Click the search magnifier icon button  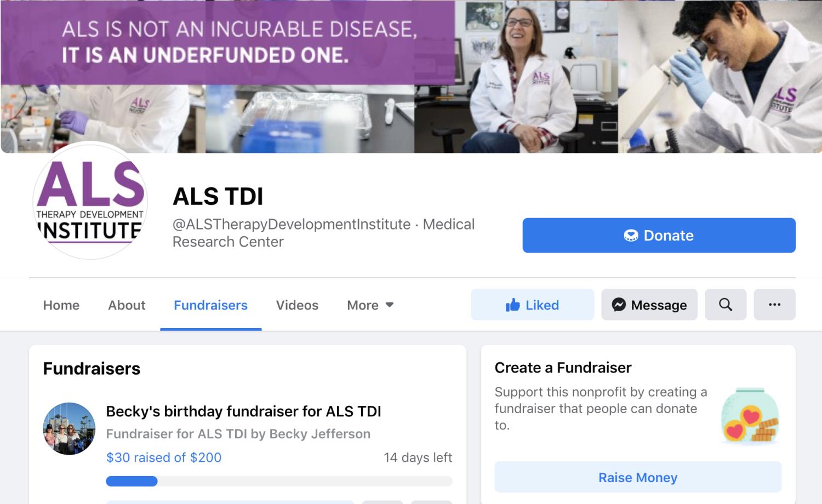[725, 305]
